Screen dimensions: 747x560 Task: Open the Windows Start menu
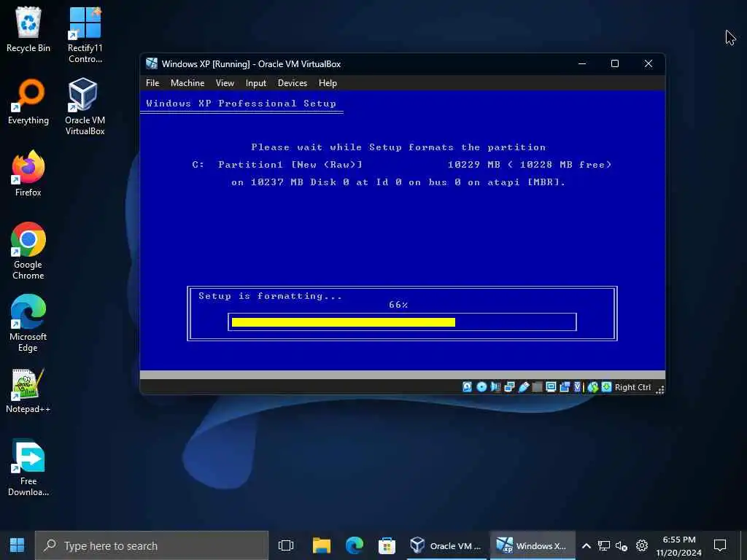[x=18, y=545]
